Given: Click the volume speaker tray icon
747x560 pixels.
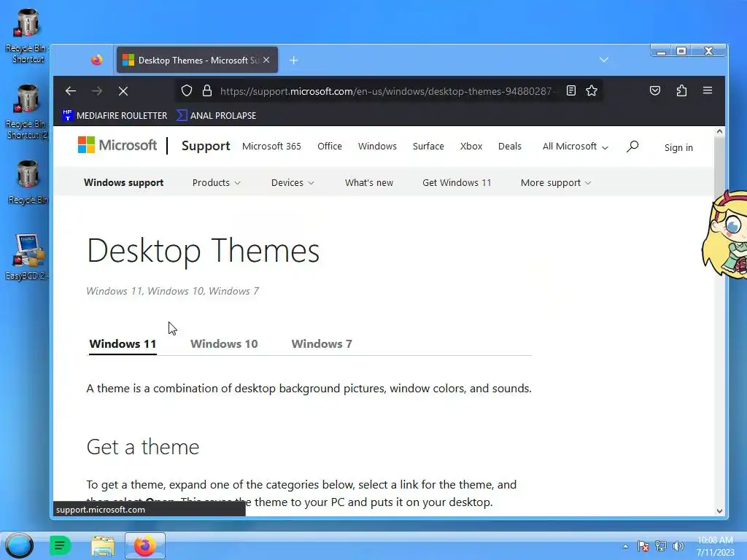Looking at the screenshot, I should [x=678, y=546].
